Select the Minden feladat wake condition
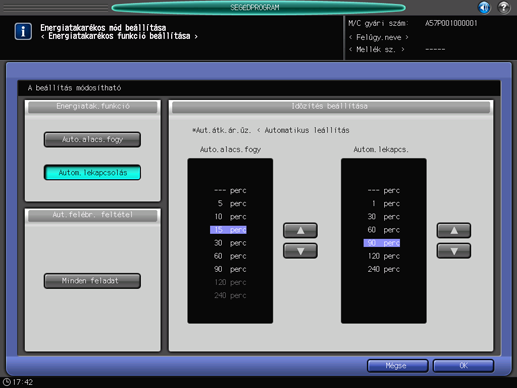The width and height of the screenshot is (517, 388). tap(92, 281)
